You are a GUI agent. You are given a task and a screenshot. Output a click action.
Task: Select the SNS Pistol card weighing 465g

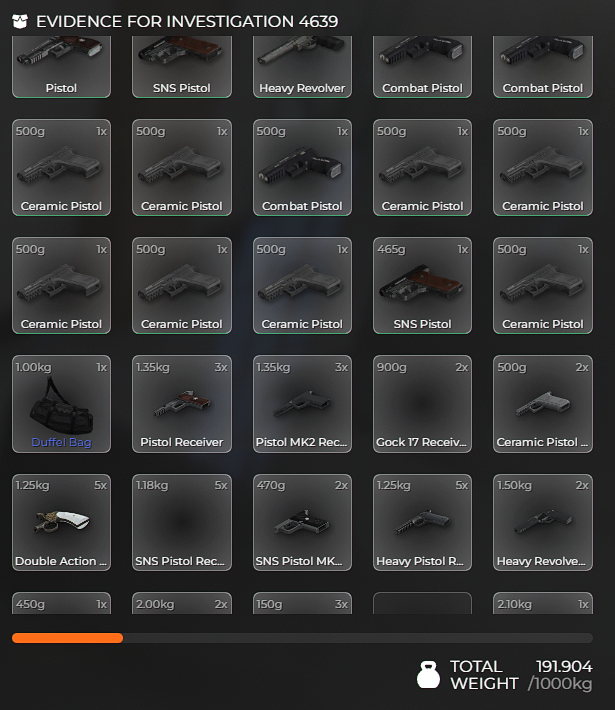coord(422,286)
